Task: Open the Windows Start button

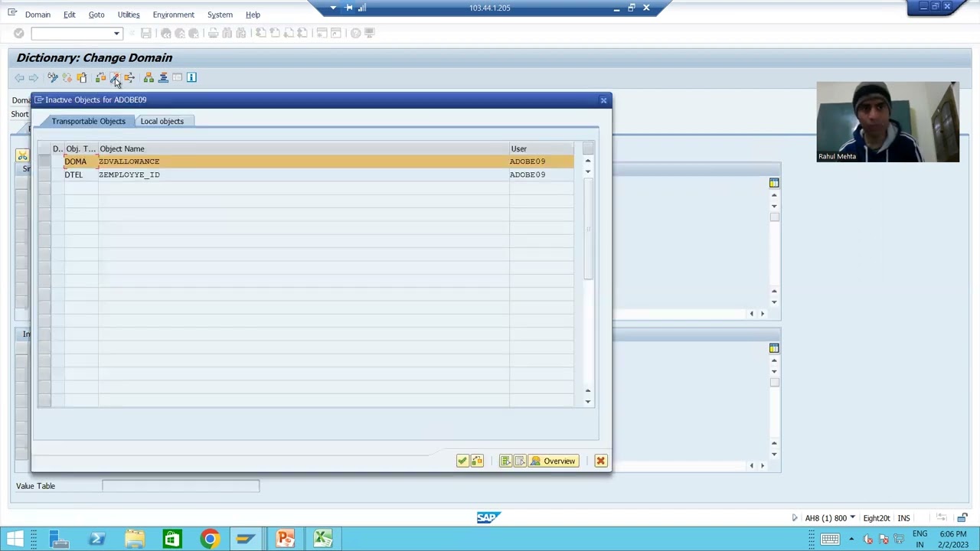Action: (15, 539)
